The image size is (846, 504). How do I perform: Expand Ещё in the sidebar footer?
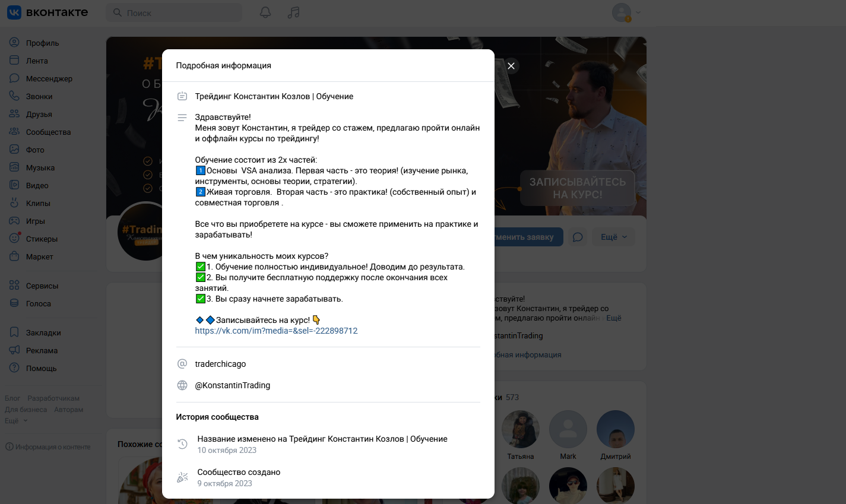coord(16,420)
